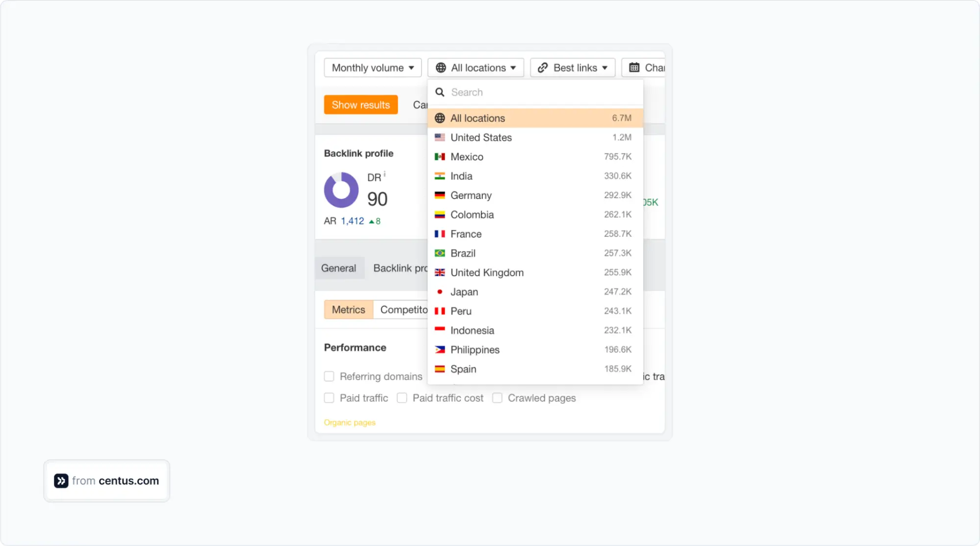Click the link icon beside Best links

(542, 68)
